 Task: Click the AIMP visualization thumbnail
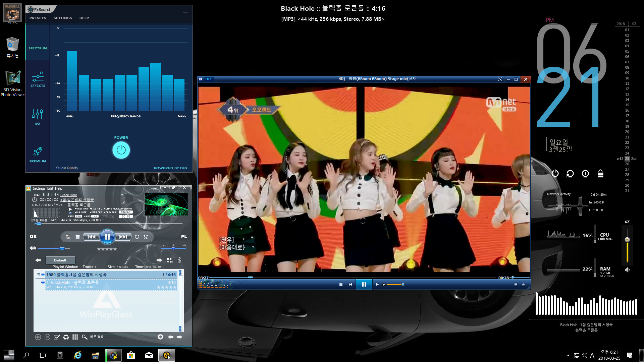166,204
